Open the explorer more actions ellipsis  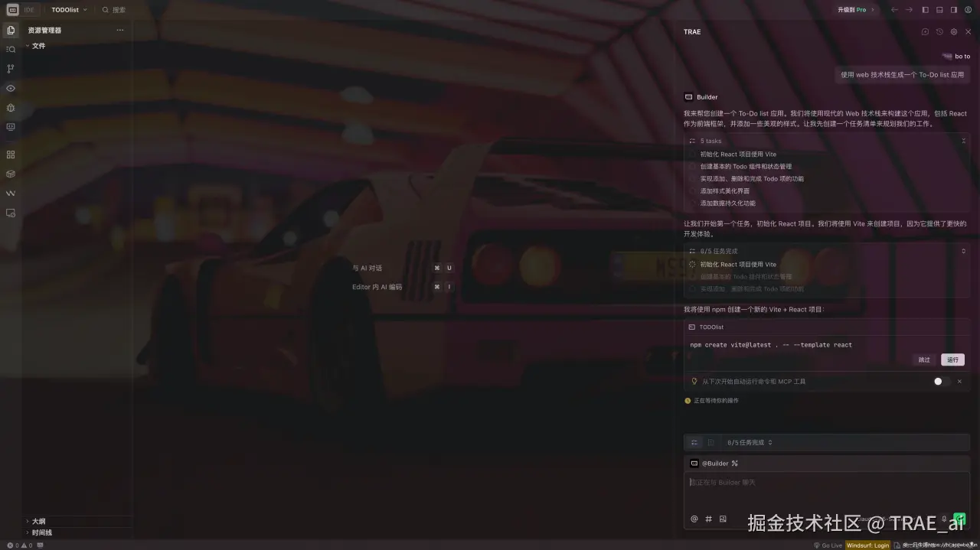120,31
